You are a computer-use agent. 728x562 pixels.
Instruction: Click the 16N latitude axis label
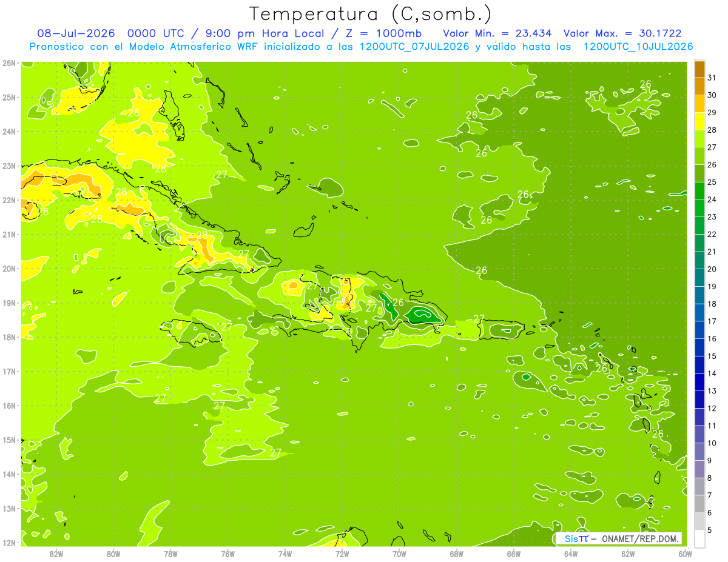(x=8, y=405)
